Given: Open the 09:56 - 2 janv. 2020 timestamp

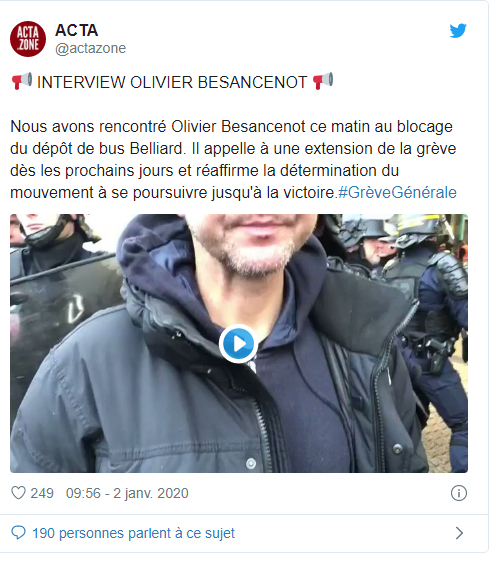Looking at the screenshot, I should (x=127, y=494).
